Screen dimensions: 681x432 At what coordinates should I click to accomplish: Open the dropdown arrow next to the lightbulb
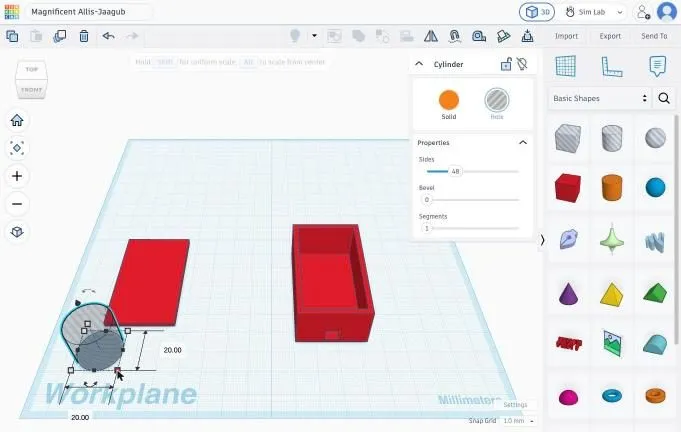pyautogui.click(x=314, y=36)
